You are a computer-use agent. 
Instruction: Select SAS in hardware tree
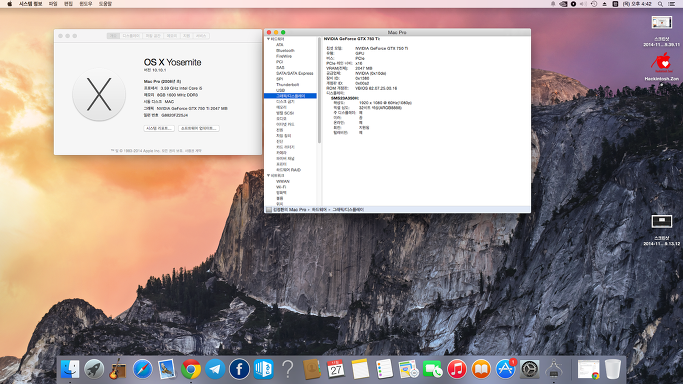point(280,67)
